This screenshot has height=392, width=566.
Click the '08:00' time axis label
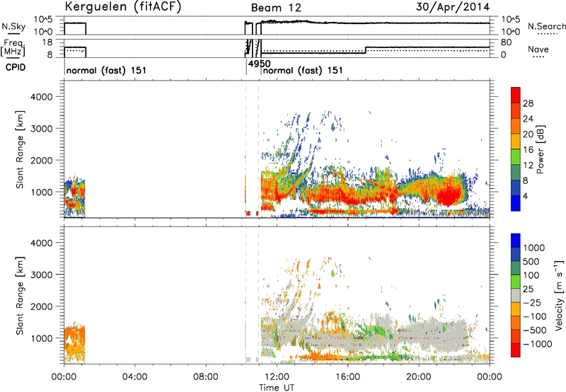click(206, 377)
